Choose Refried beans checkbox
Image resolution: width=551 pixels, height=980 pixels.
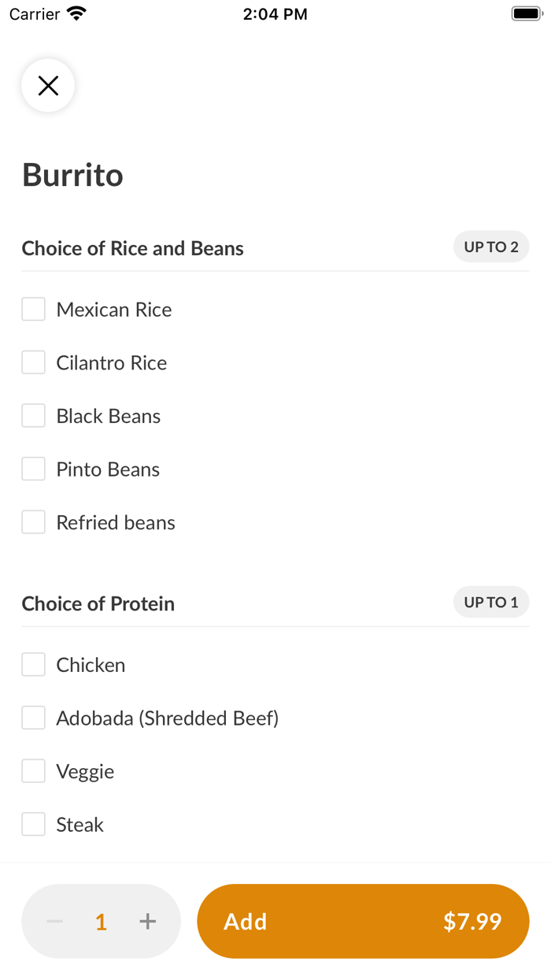[x=33, y=522]
